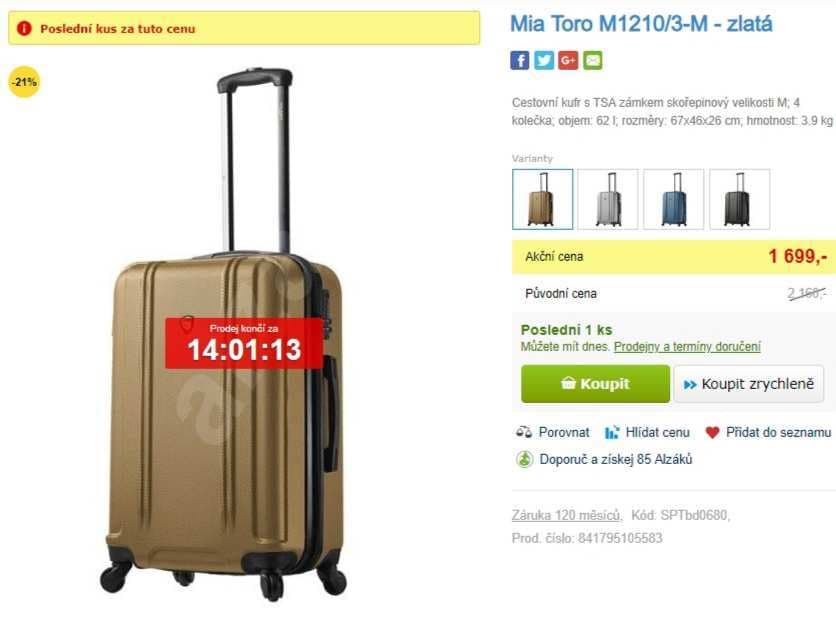
Task: Select the gold suitcase variant
Action: (x=543, y=199)
